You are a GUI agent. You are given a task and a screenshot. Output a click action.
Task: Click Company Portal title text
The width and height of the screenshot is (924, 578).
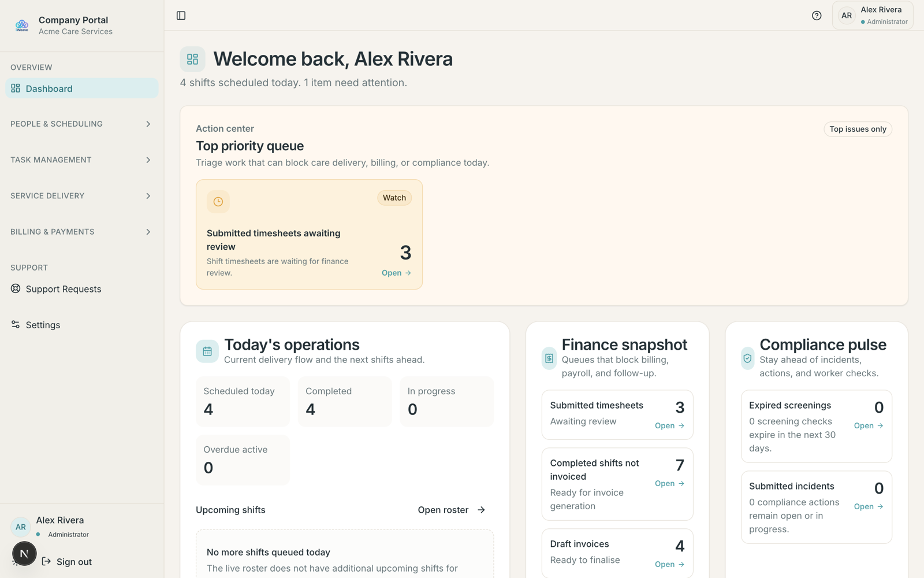[x=73, y=20]
